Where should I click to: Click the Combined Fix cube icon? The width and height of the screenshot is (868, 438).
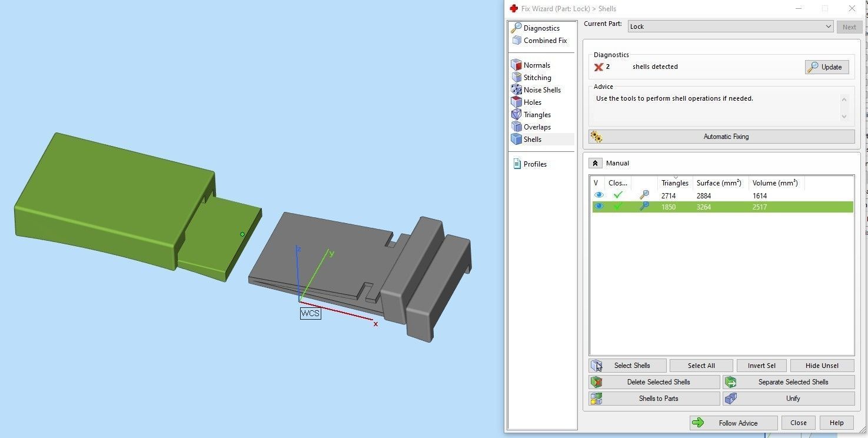[x=517, y=40]
